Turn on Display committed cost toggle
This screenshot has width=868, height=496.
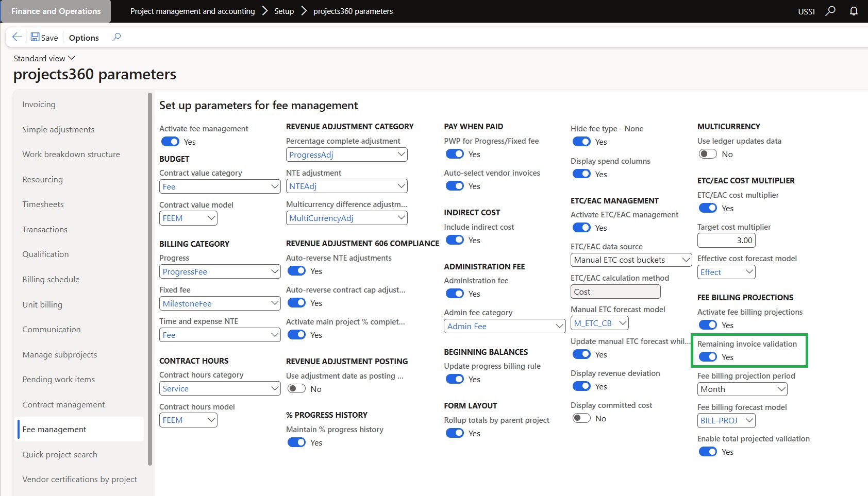pos(581,418)
